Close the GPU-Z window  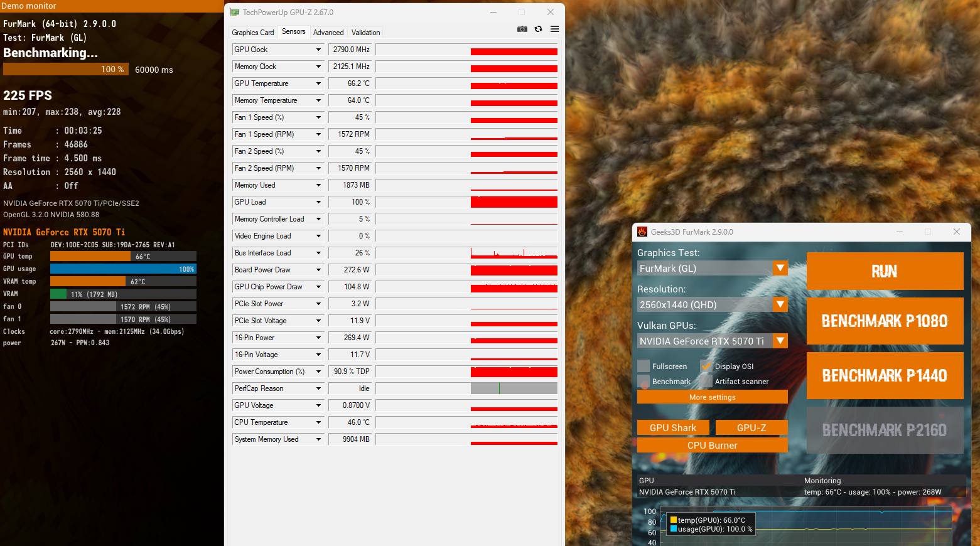[551, 12]
